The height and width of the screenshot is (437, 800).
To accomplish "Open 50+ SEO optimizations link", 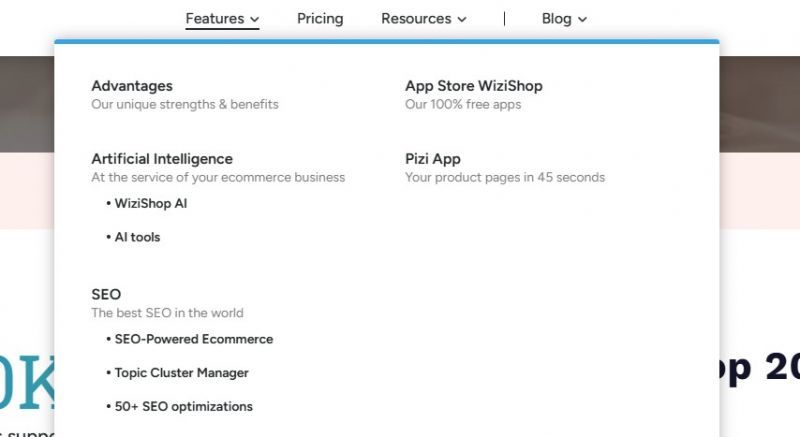I will [184, 407].
